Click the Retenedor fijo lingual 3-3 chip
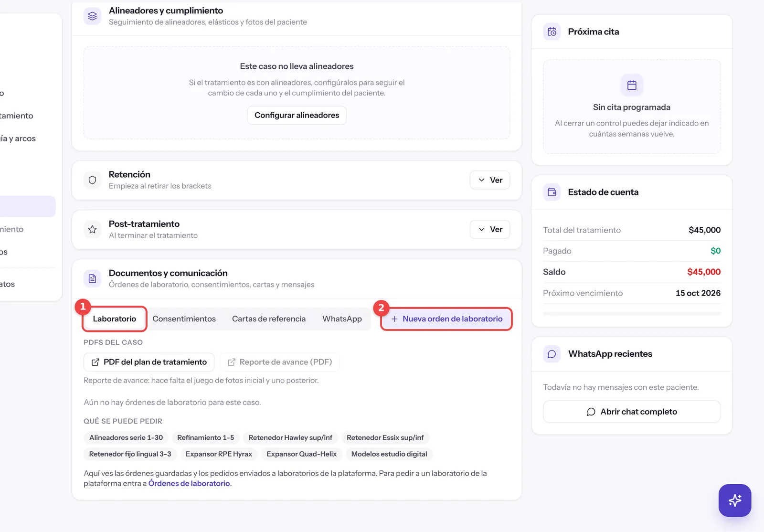The height and width of the screenshot is (532, 764). click(x=130, y=454)
